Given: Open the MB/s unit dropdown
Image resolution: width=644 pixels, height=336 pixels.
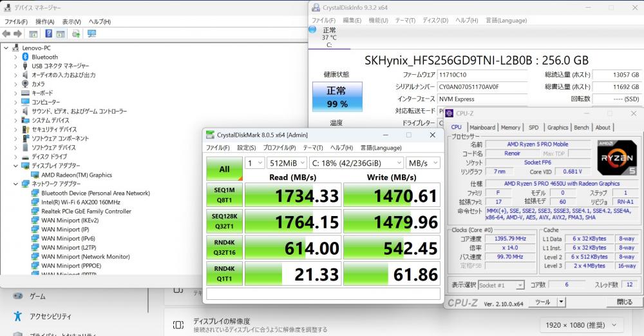Looking at the screenshot, I should pyautogui.click(x=422, y=163).
